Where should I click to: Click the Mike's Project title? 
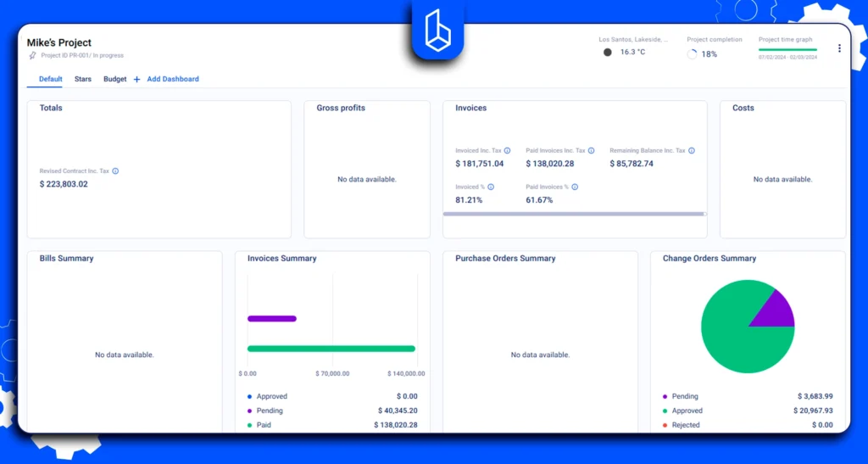[x=59, y=42]
